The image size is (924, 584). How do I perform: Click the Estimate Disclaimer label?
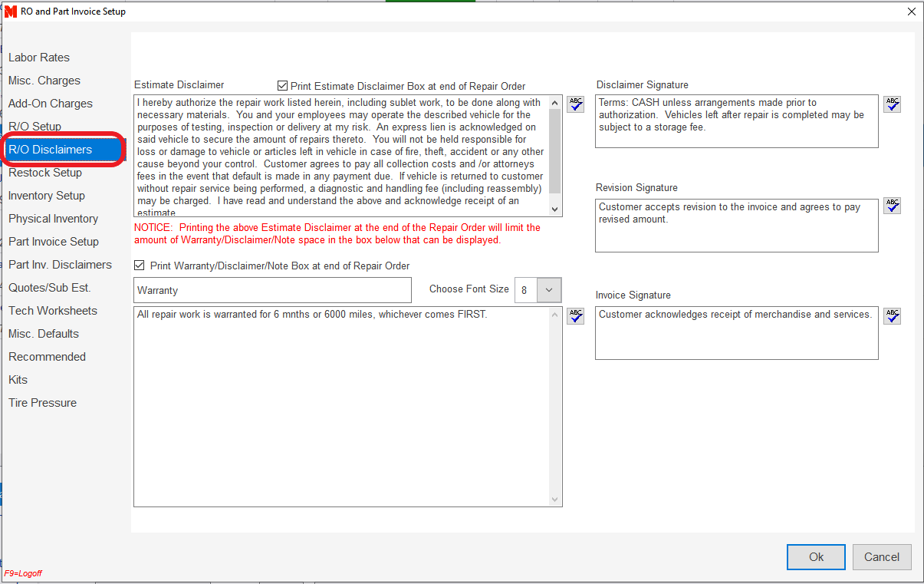click(179, 85)
